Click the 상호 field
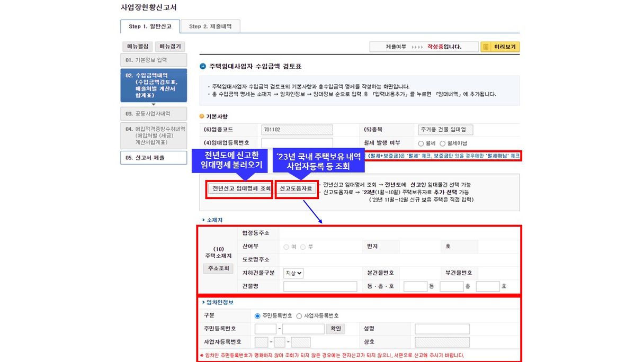 442,342
